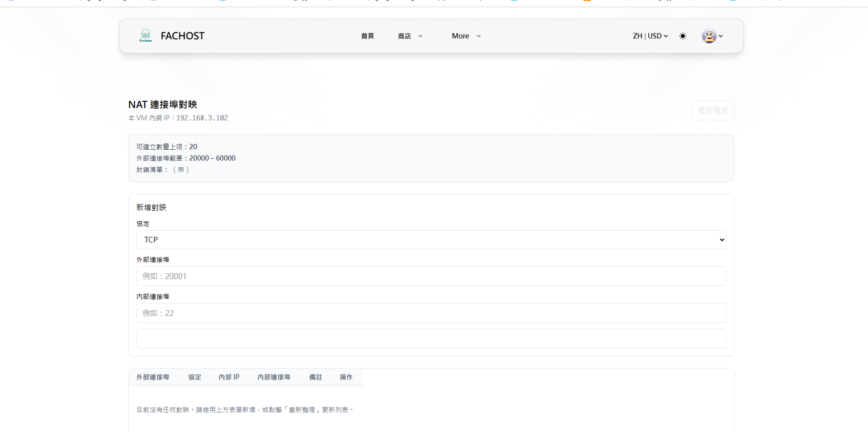
Task: Select the 內部 IP column header
Action: [229, 377]
